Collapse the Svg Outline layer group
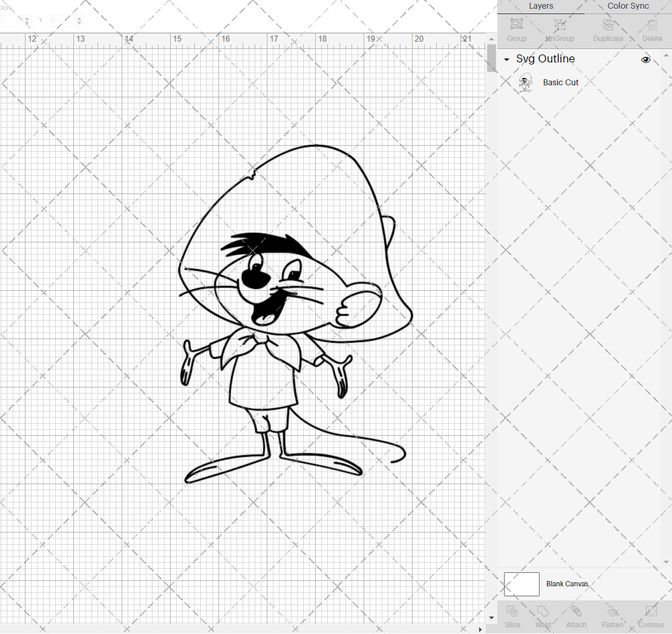This screenshot has width=672, height=634. coord(506,59)
